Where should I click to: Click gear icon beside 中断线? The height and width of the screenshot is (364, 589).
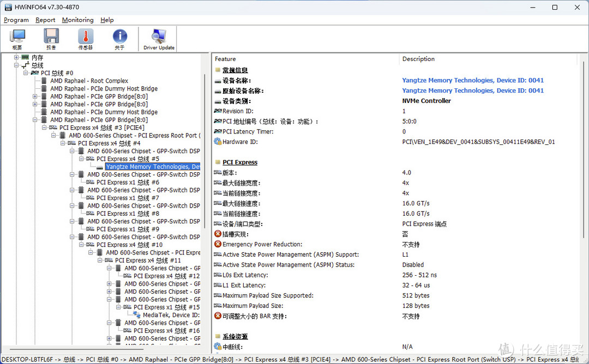pos(218,347)
